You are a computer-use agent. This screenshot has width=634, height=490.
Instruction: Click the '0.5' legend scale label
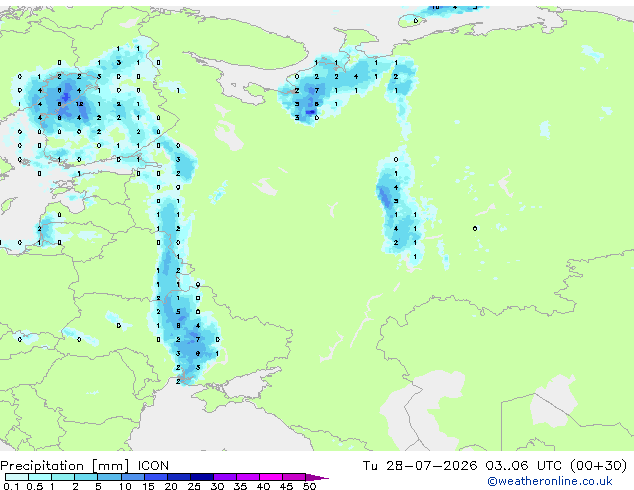point(35,486)
